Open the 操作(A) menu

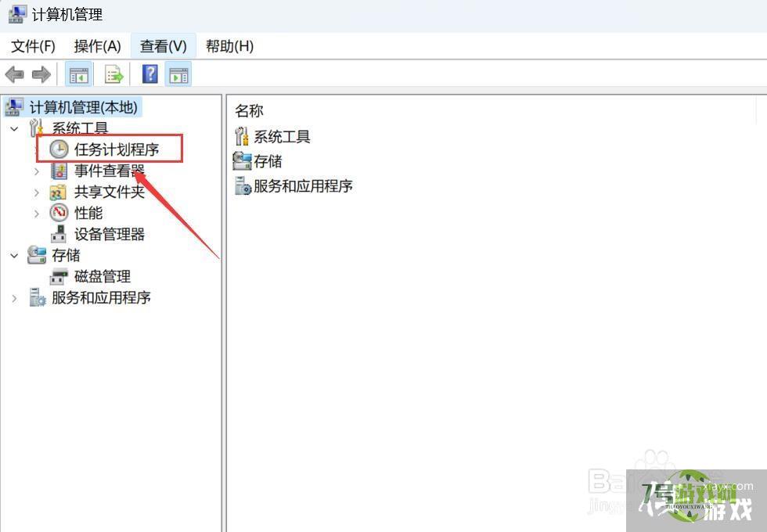[x=97, y=46]
